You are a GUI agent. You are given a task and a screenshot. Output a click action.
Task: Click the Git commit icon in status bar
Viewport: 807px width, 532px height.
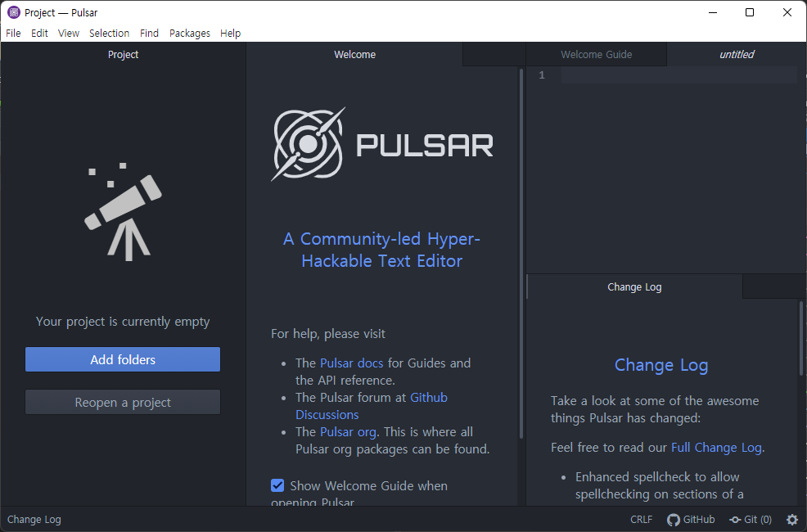tap(736, 520)
